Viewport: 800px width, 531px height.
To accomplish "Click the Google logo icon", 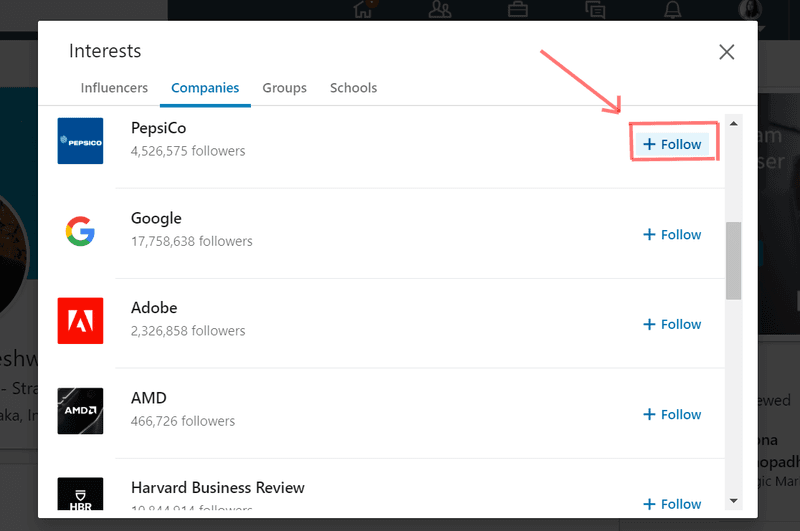I will tap(80, 231).
